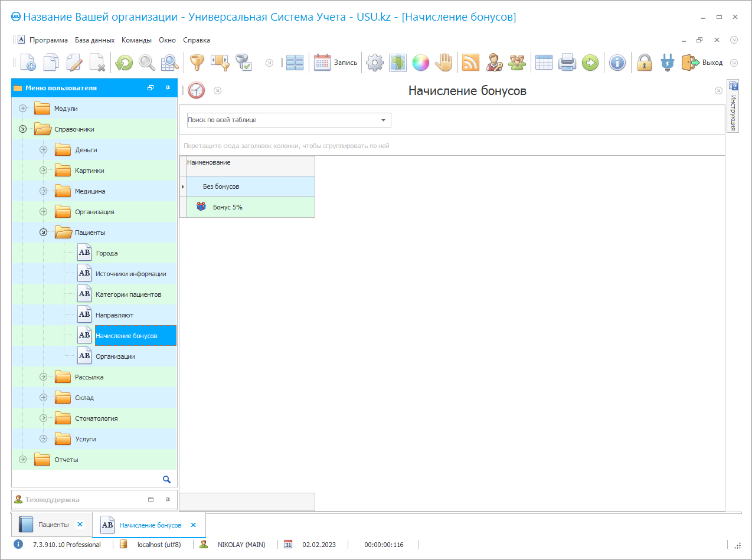The image size is (752, 560).
Task: Expand the Отчеты folder
Action: 23,460
